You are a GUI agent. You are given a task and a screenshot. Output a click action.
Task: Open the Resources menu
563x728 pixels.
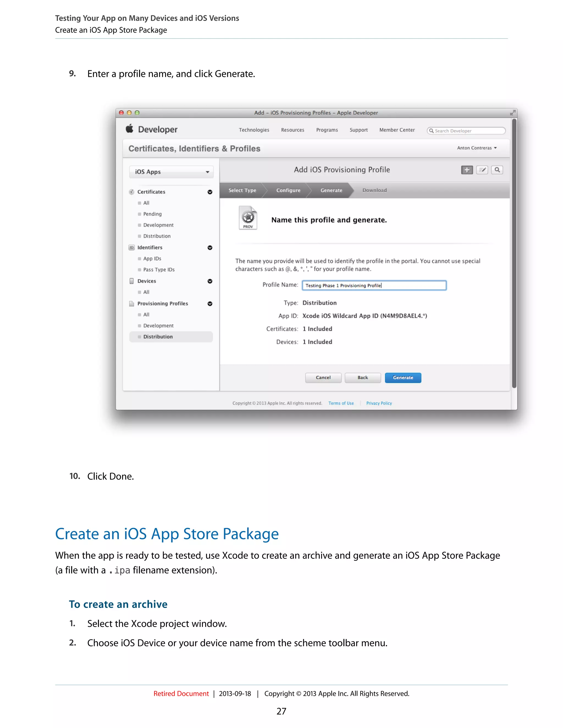click(x=292, y=130)
